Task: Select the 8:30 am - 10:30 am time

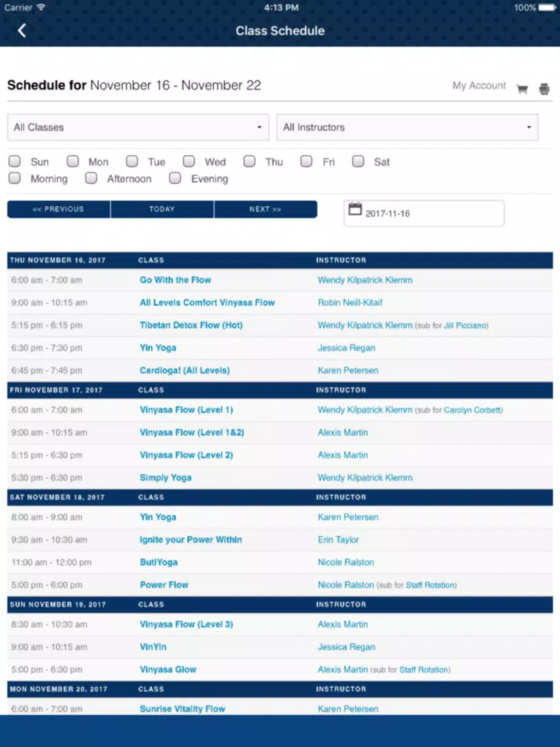Action: pos(49,624)
